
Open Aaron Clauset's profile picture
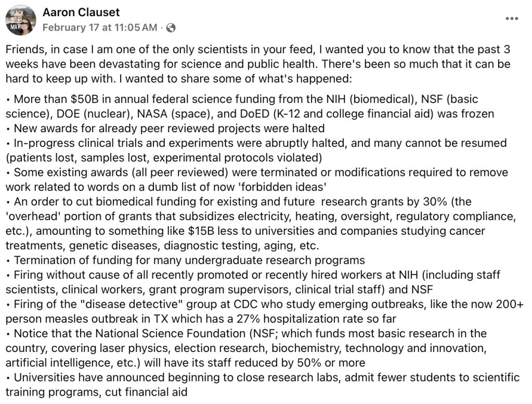coord(21,20)
